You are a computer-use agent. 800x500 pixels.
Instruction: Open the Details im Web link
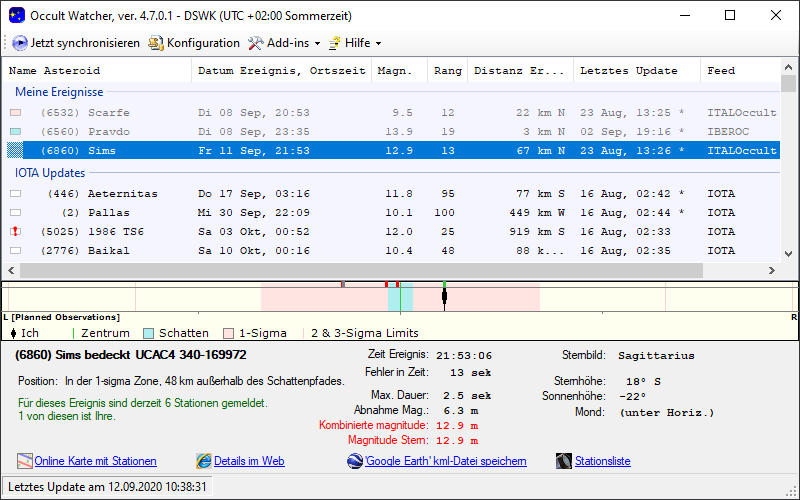[249, 461]
